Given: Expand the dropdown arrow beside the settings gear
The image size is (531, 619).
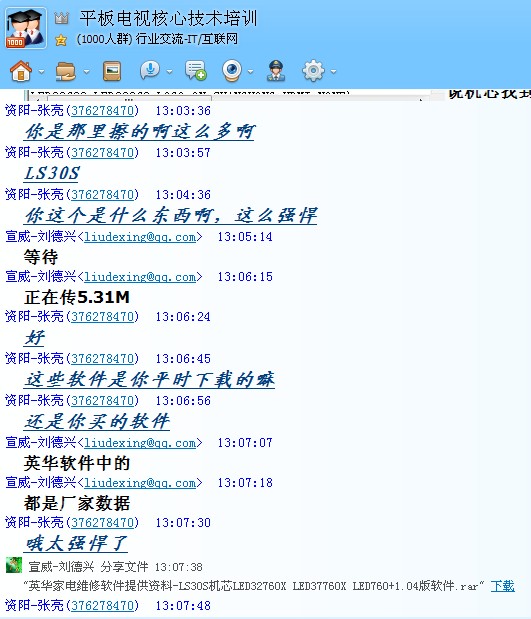Looking at the screenshot, I should [334, 72].
